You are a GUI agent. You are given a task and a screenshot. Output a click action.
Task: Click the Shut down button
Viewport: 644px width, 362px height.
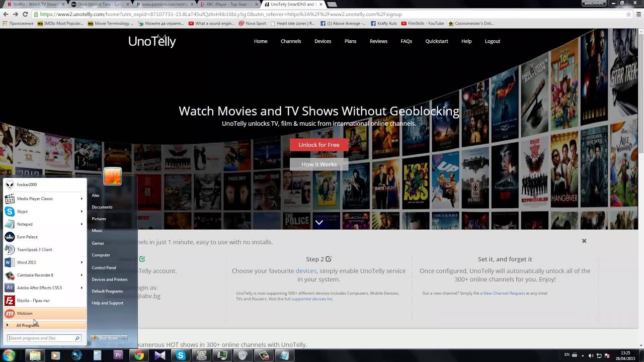(105, 338)
